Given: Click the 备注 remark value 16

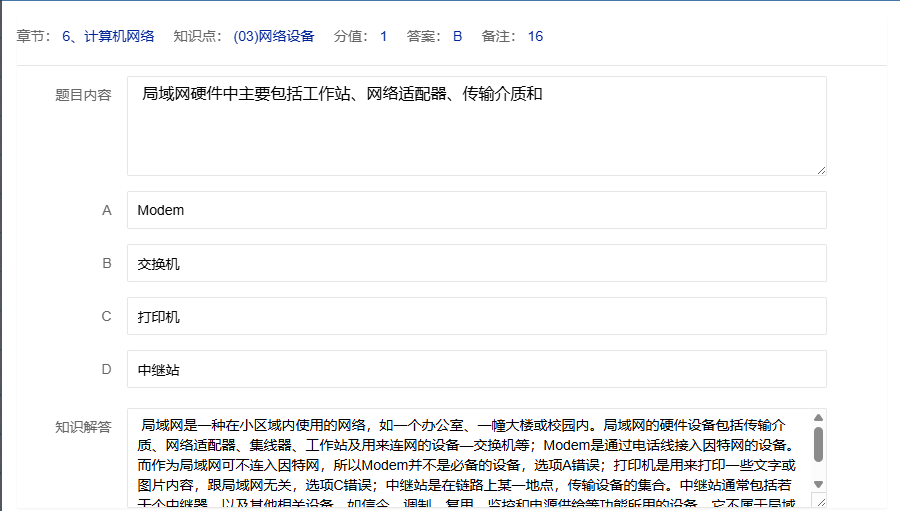Looking at the screenshot, I should 535,36.
